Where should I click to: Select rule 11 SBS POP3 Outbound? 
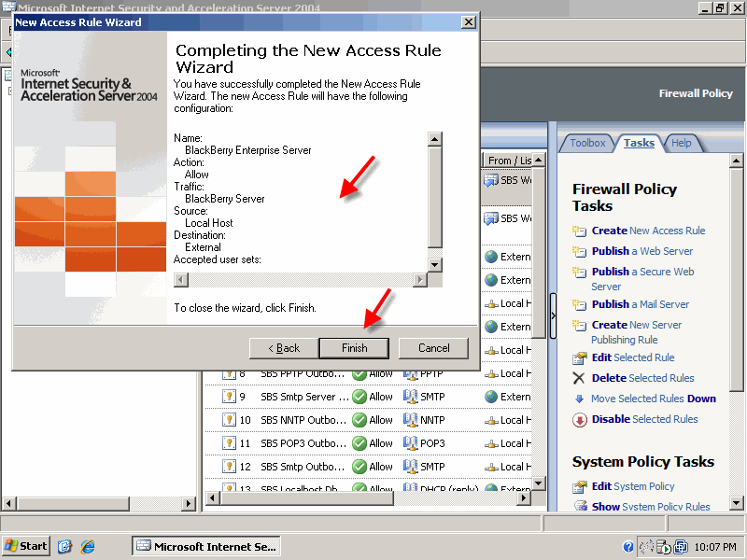[x=368, y=443]
